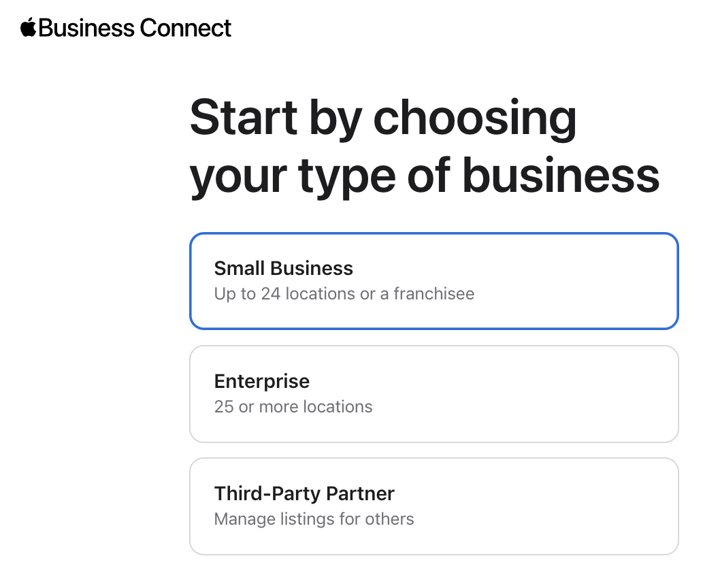The width and height of the screenshot is (720, 588).
Task: Click the word 'Partner' in third card
Action: tap(360, 494)
